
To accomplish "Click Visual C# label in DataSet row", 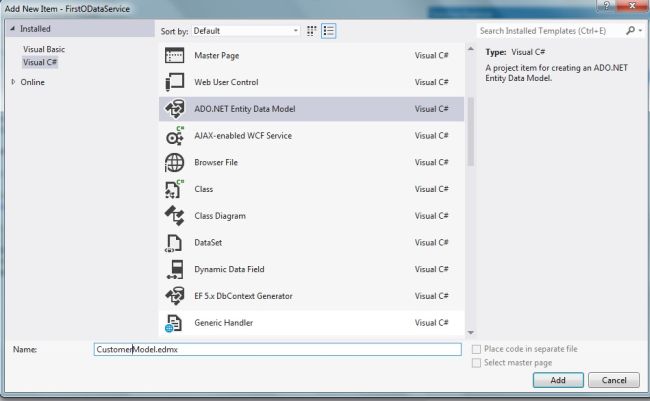I will coord(432,243).
